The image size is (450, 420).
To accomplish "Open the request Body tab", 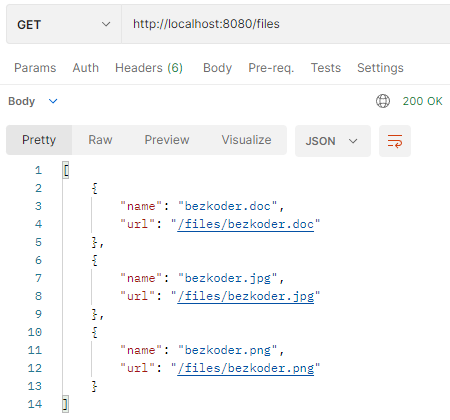I will pos(217,68).
